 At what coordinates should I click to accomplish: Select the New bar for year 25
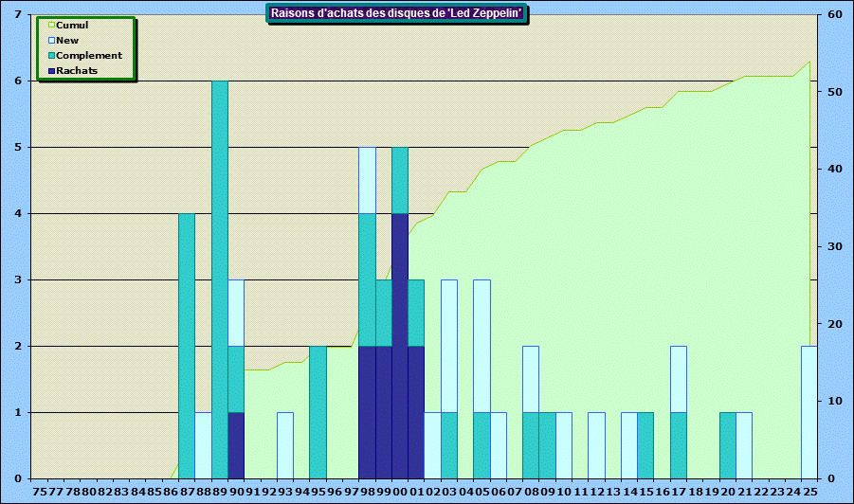(x=809, y=412)
